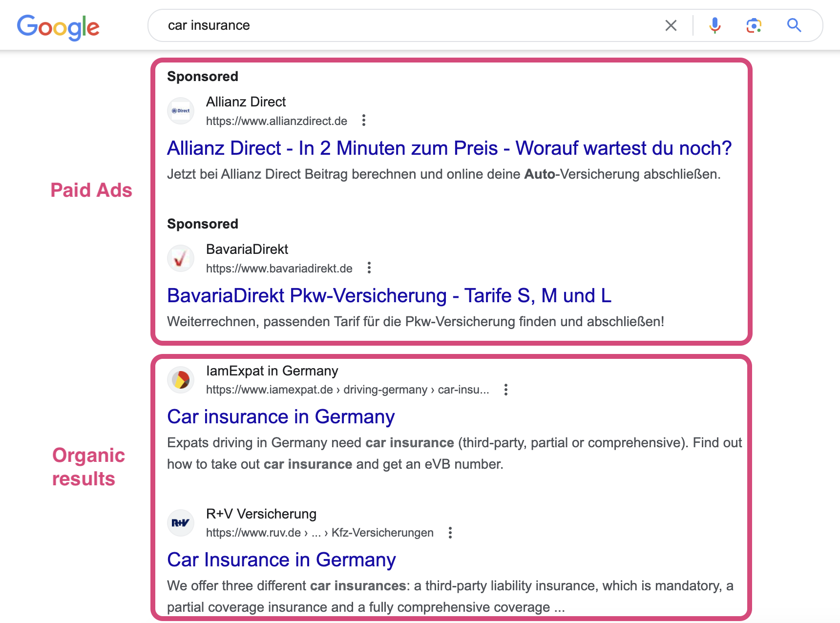This screenshot has height=623, width=840.
Task: Start voice search with the microphone icon
Action: tap(715, 25)
